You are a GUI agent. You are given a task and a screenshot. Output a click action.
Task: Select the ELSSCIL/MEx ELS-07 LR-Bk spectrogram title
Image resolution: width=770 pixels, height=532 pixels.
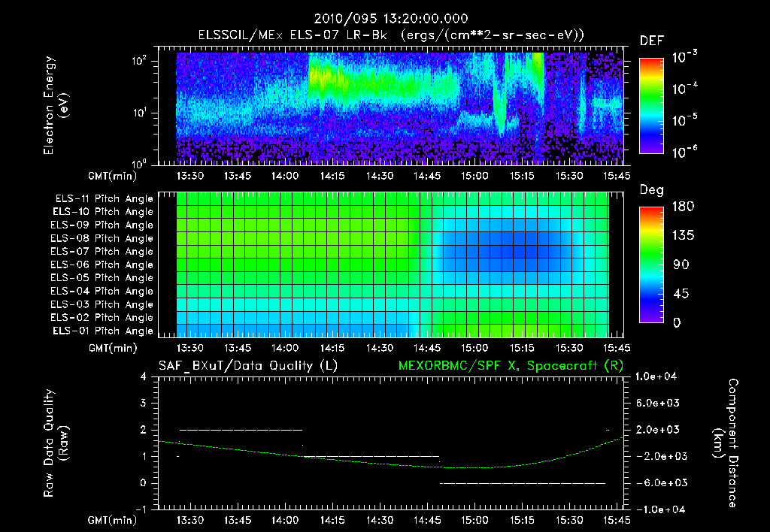tap(391, 35)
